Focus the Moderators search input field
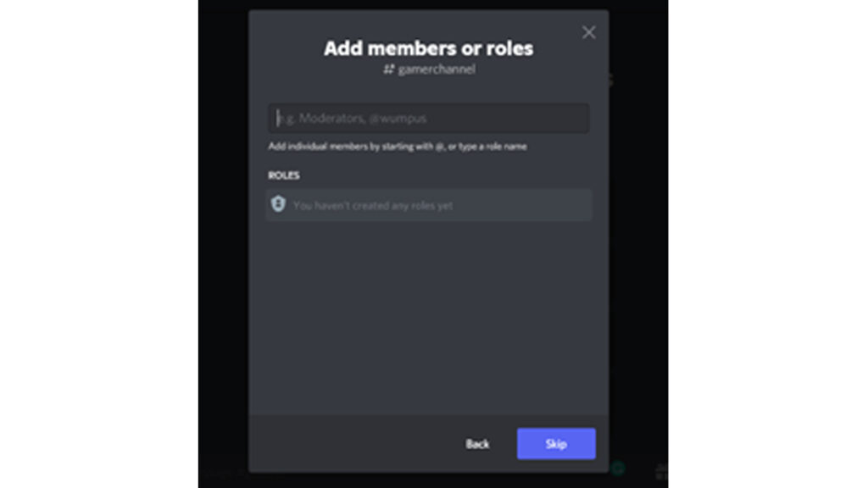Screen dimensions: 868x488 [428, 118]
